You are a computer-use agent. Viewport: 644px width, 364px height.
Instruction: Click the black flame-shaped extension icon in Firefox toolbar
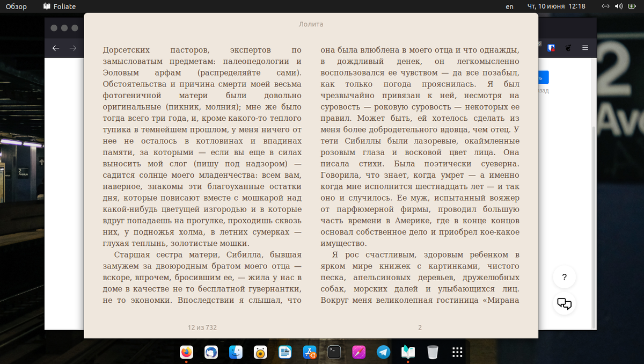568,48
